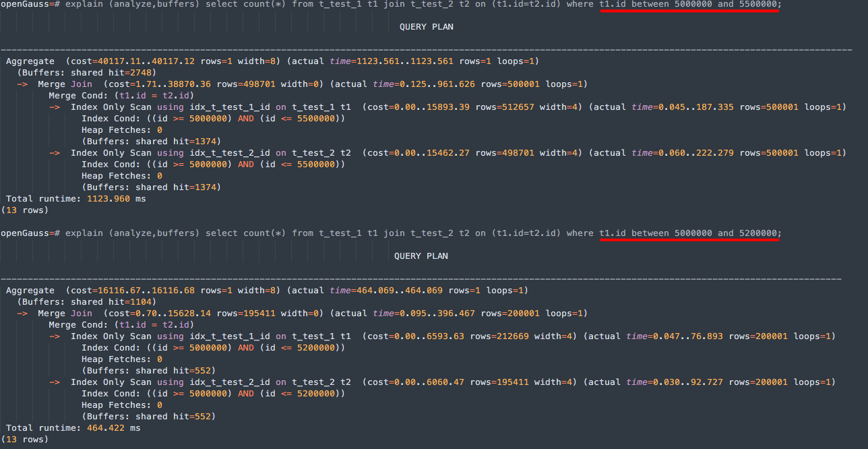
Task: Click "between 5000000 and 5500000" in first query
Action: [705, 5]
